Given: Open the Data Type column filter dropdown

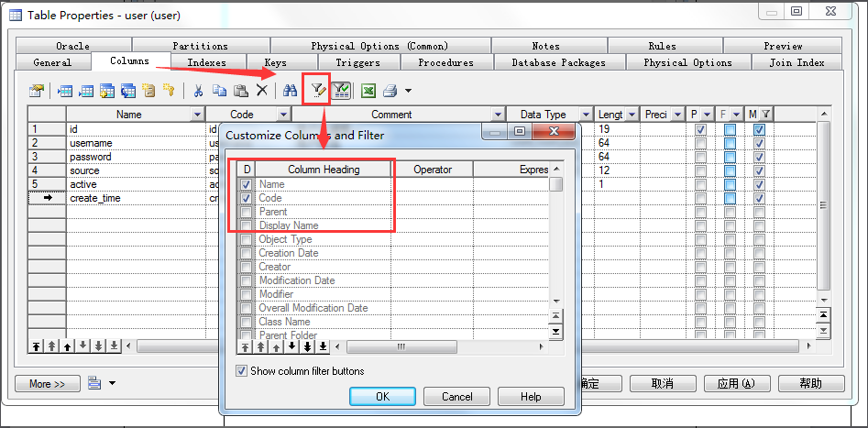Looking at the screenshot, I should coord(587,115).
